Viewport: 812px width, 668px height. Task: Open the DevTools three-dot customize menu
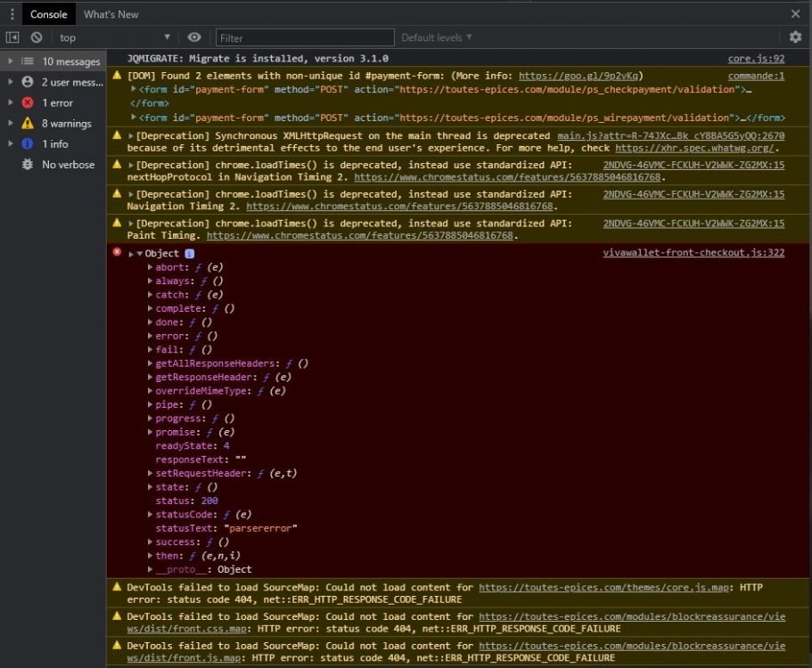[x=12, y=14]
